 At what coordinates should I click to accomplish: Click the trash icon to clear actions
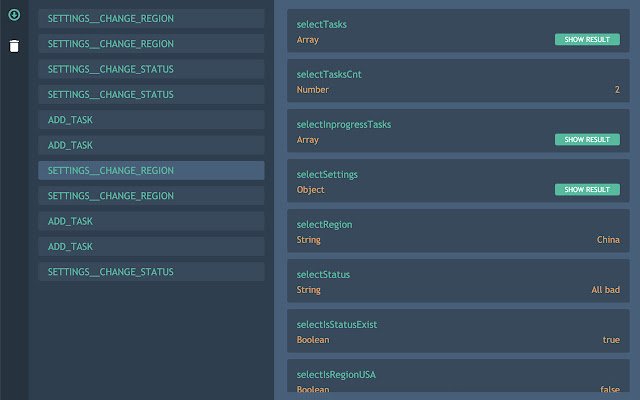point(14,46)
